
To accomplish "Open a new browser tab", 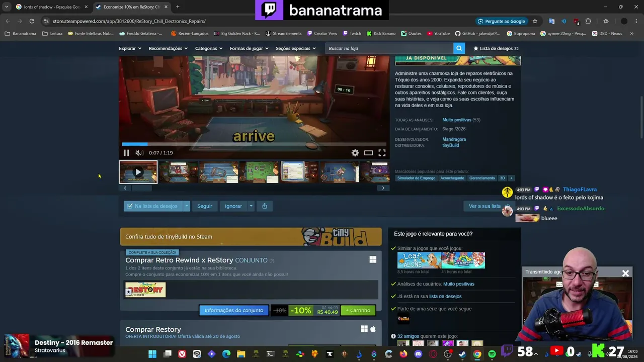I will (178, 7).
